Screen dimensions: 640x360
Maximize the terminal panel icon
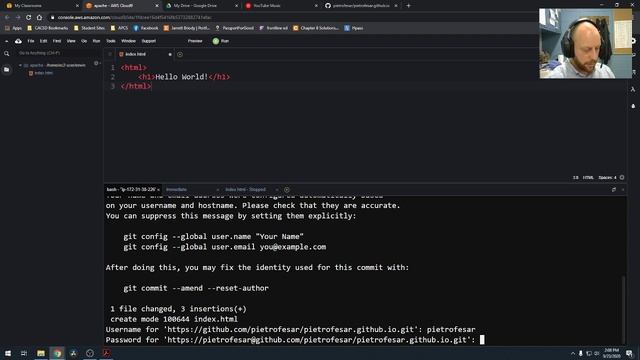pyautogui.click(x=614, y=190)
